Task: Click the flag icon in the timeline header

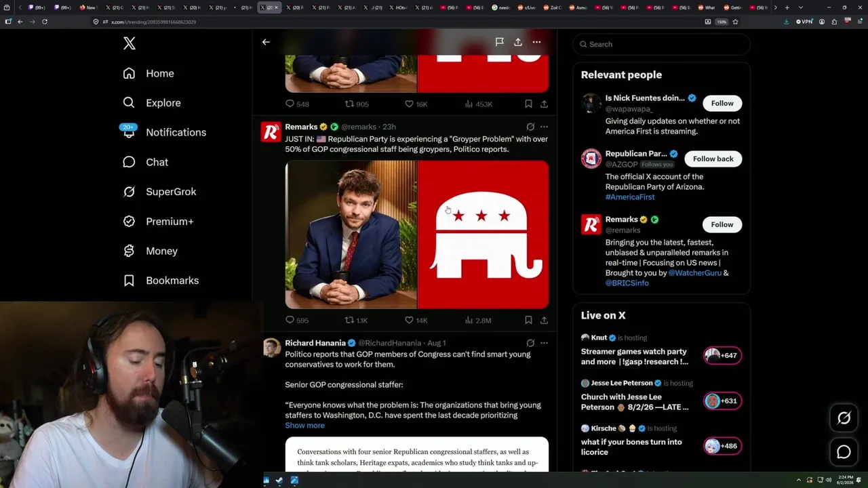Action: [x=499, y=42]
